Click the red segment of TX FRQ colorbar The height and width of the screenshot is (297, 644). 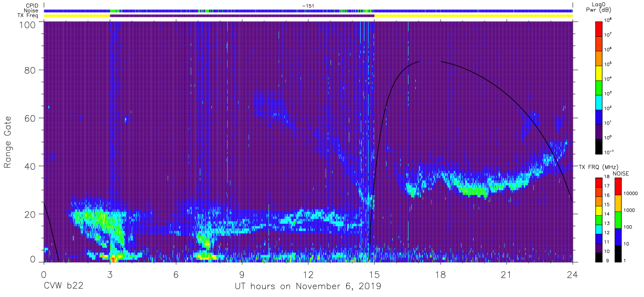click(x=599, y=183)
